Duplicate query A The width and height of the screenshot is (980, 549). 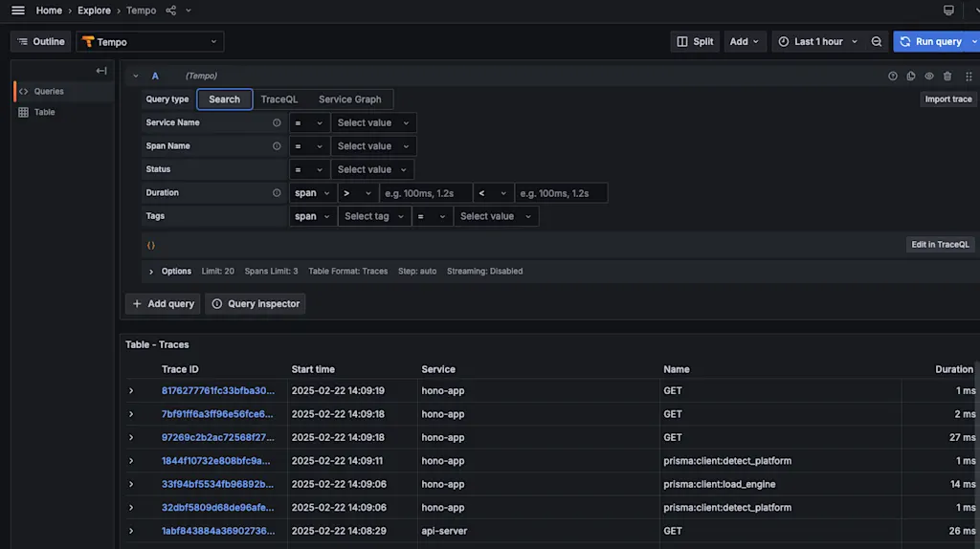coord(911,76)
